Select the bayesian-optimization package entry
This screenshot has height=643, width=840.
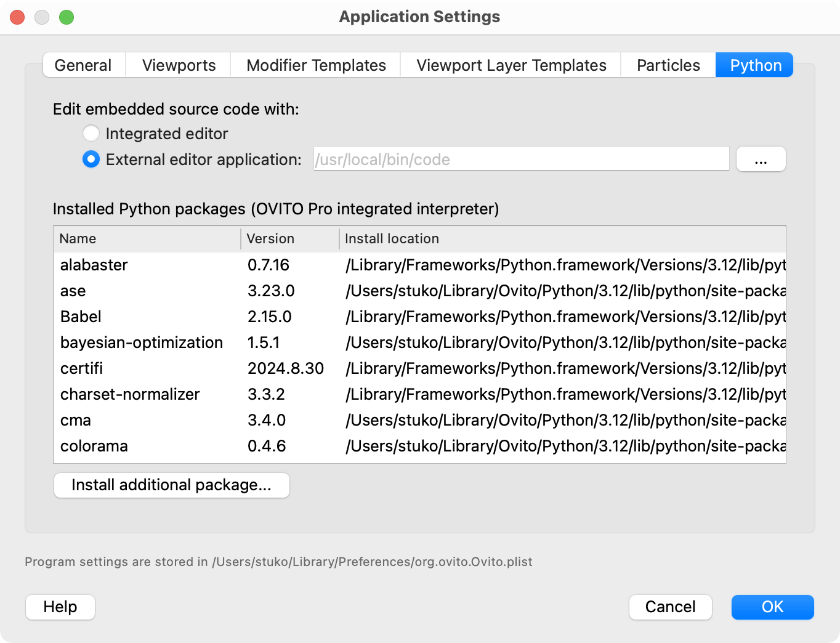142,342
